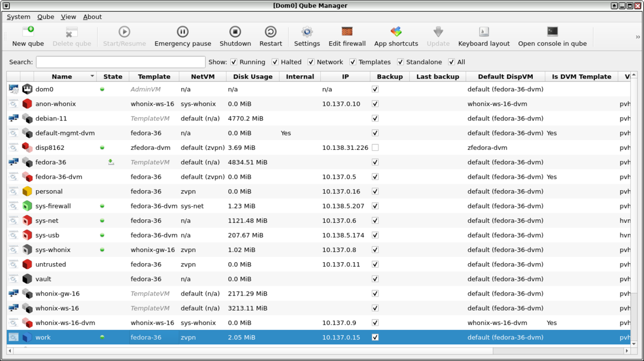
Task: Toggle the Halted filter checkbox
Action: click(275, 62)
